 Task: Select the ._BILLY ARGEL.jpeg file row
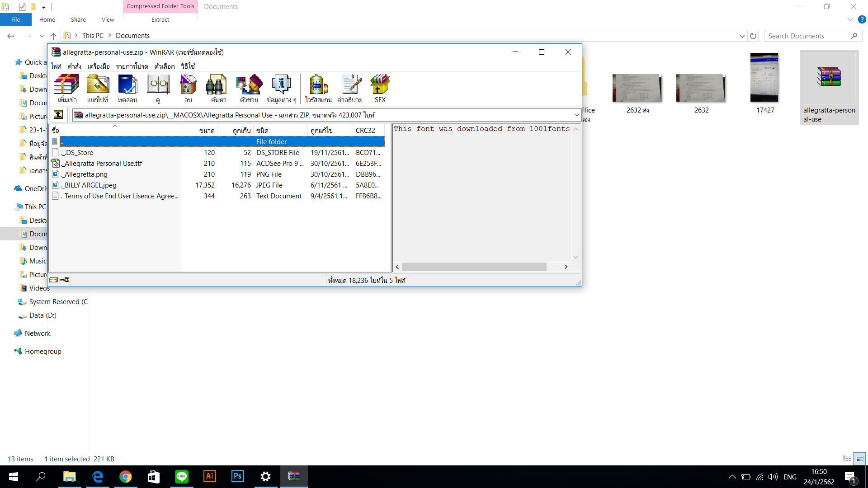click(x=217, y=185)
